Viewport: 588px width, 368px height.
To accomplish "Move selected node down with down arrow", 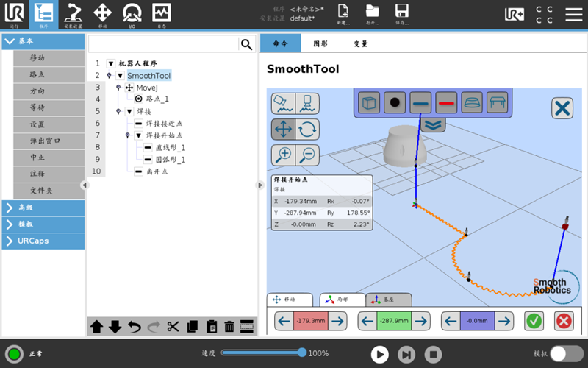I will pos(115,327).
